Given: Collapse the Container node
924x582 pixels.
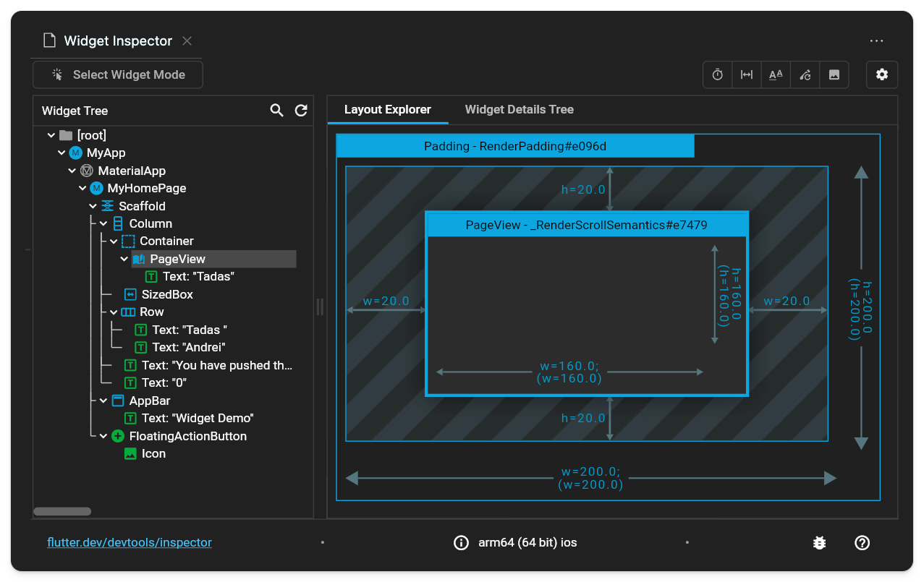Looking at the screenshot, I should [114, 241].
